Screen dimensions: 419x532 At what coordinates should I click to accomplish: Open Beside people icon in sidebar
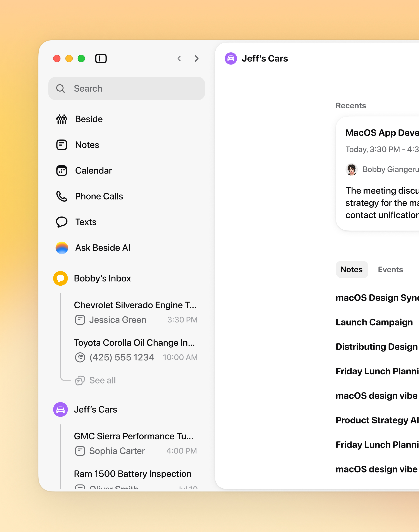(x=62, y=119)
